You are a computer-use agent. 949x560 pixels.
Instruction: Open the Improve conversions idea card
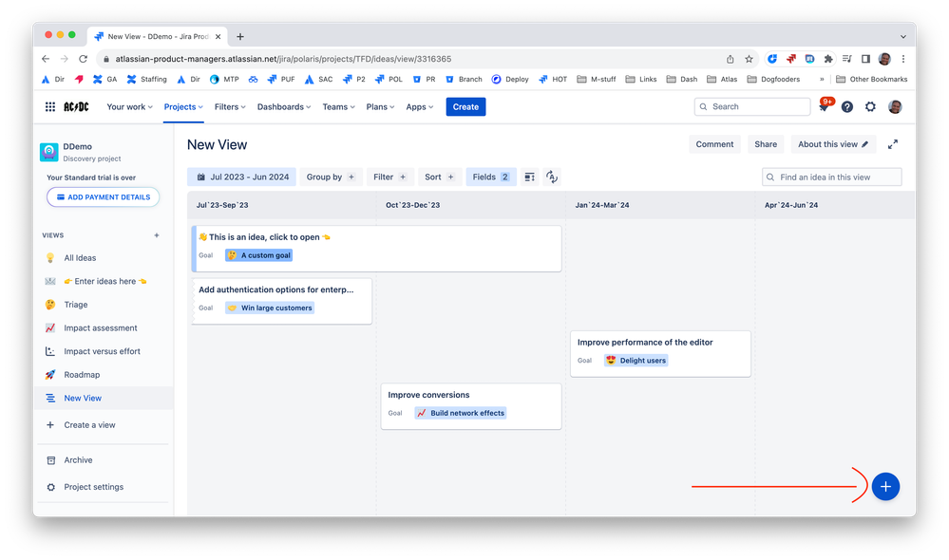471,406
